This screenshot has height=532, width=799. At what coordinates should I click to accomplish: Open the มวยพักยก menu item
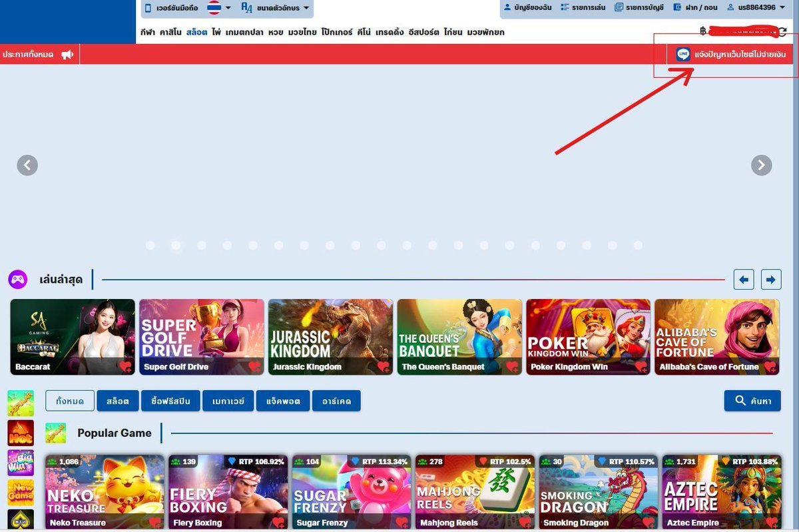coord(485,32)
